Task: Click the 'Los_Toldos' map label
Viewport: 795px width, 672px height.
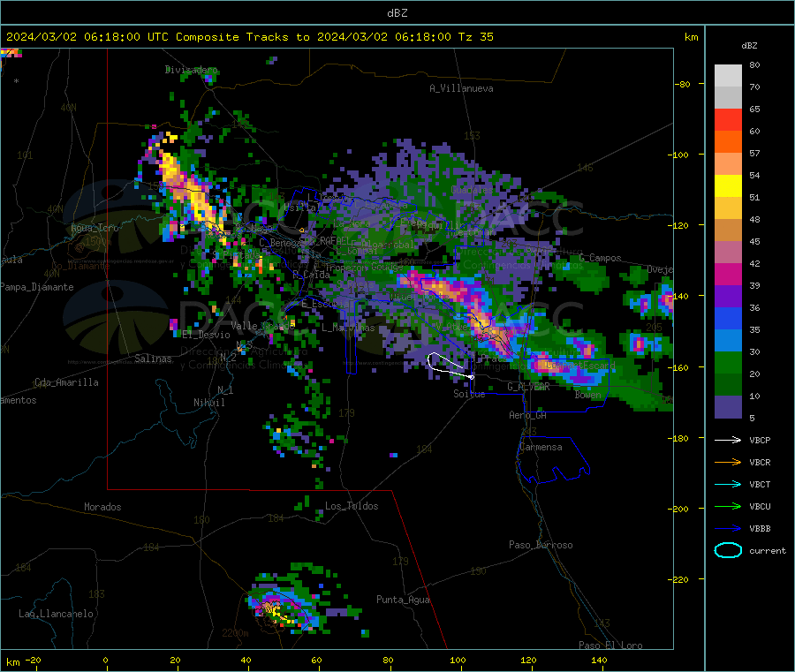Action: 352,506
